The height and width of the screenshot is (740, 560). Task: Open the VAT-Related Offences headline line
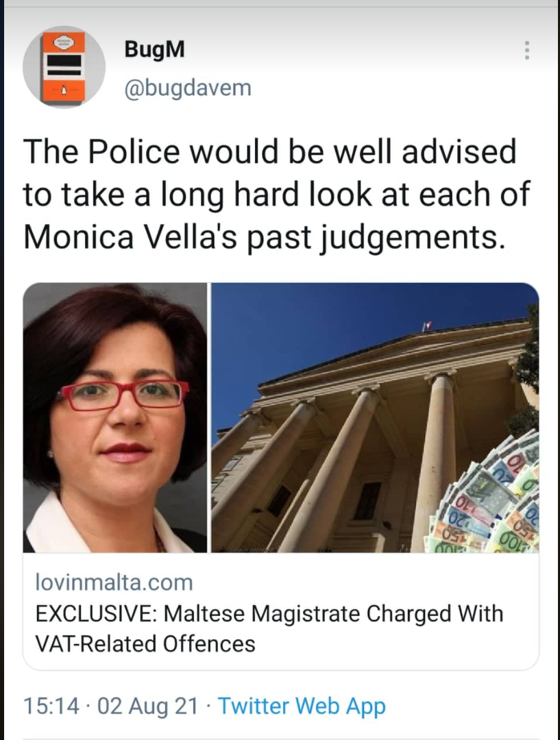point(145,643)
